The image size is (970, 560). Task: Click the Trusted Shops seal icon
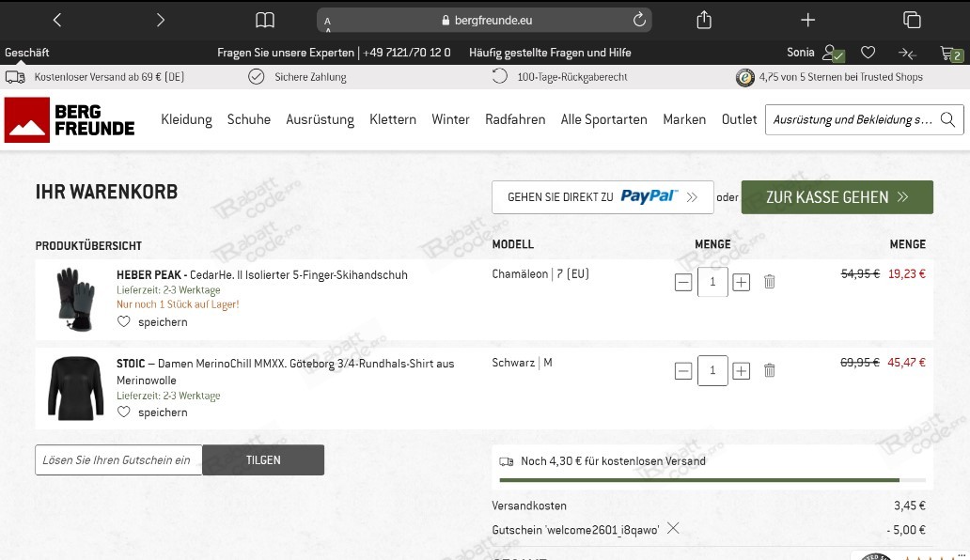(746, 76)
